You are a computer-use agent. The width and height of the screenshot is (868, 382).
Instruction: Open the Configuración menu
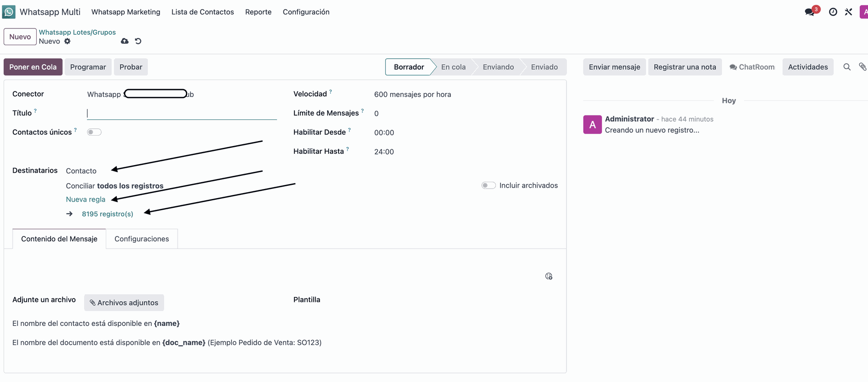pos(306,12)
